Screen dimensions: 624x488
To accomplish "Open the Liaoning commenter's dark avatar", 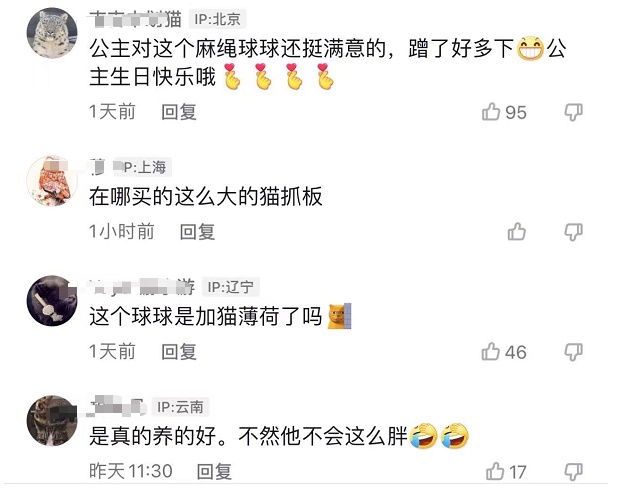I will [x=52, y=301].
